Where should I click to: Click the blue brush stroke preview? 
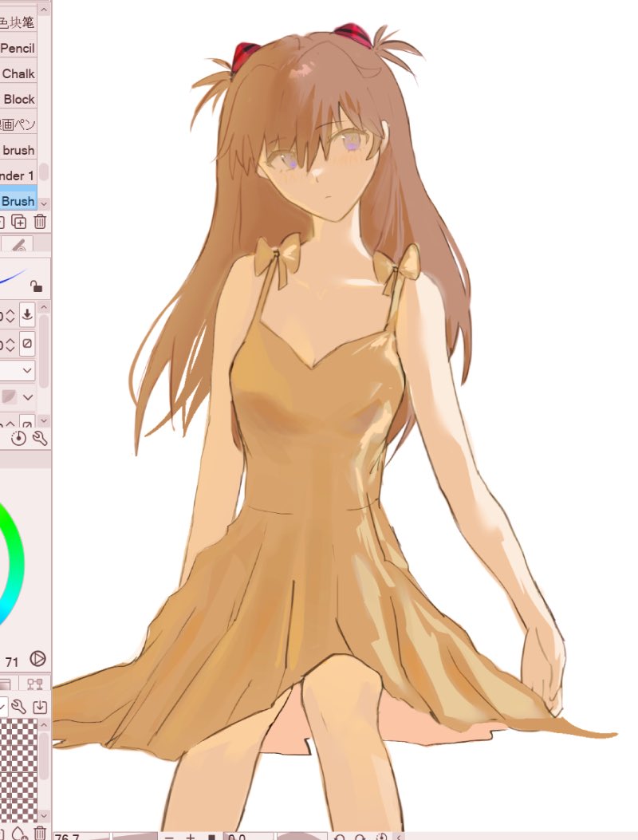[13, 278]
